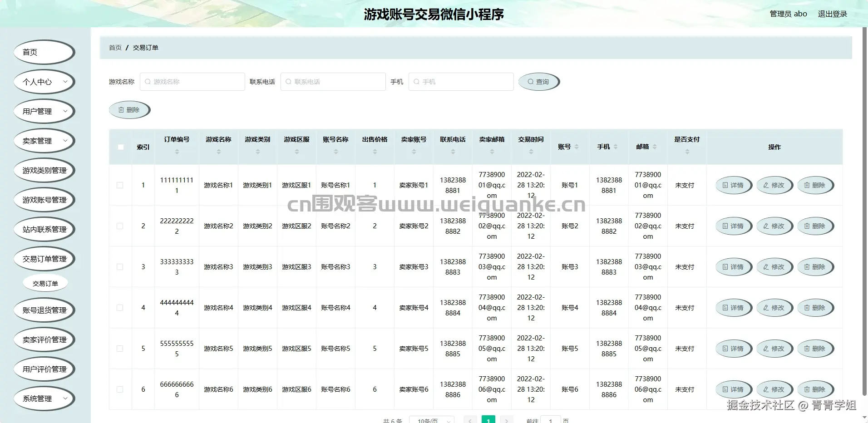The image size is (868, 423).
Task: Check the checkbox for 游戏名称4 row
Action: coord(120,308)
